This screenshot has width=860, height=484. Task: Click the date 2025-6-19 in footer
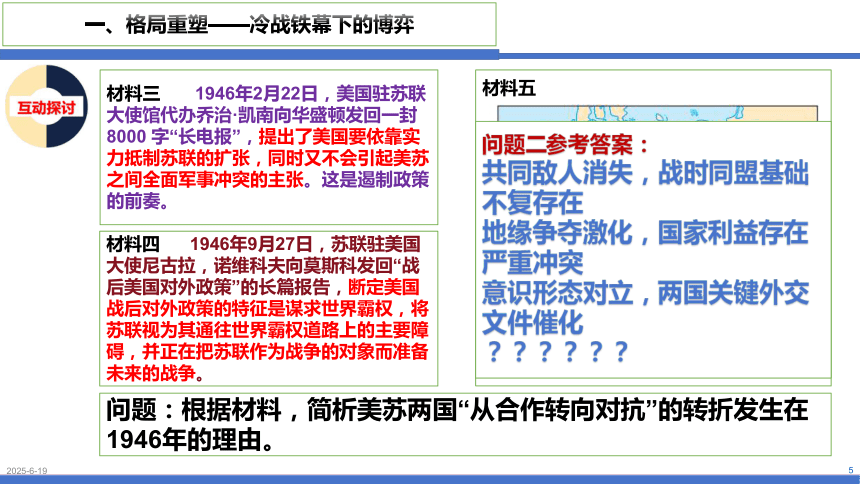27,471
